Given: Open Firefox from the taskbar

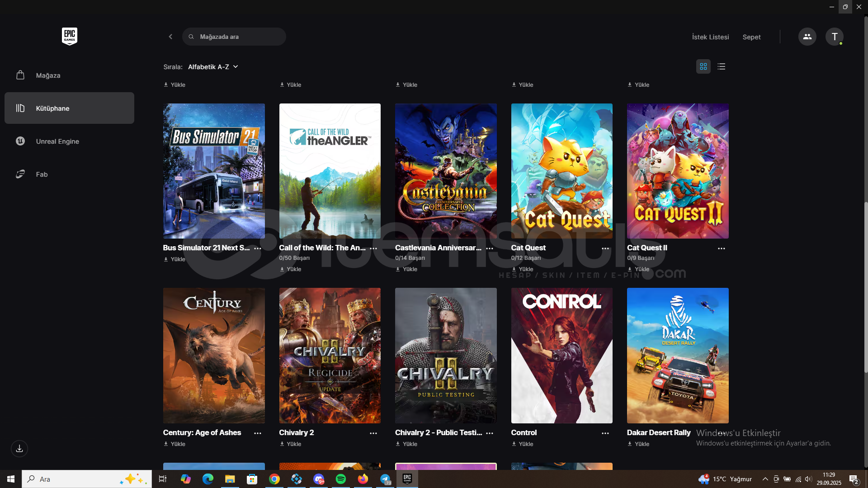Looking at the screenshot, I should tap(363, 479).
